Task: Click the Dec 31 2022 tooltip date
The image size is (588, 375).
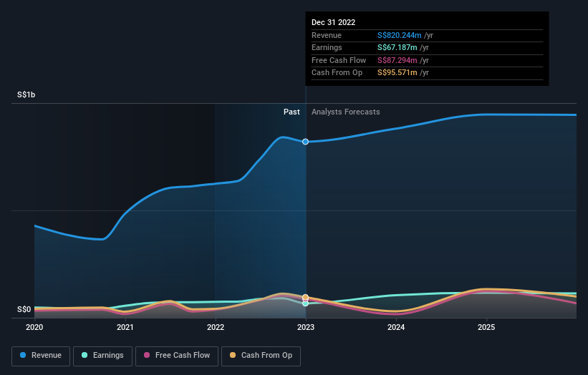Action: tap(333, 22)
